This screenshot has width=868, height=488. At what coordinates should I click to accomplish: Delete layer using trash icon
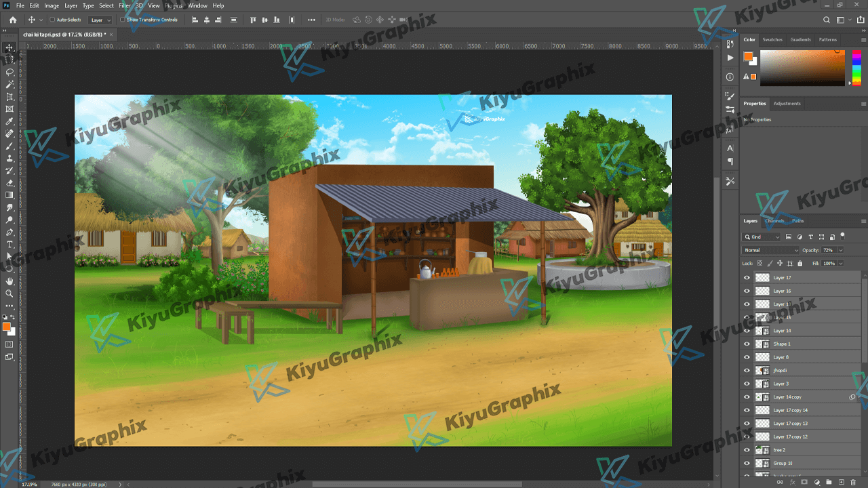click(853, 482)
